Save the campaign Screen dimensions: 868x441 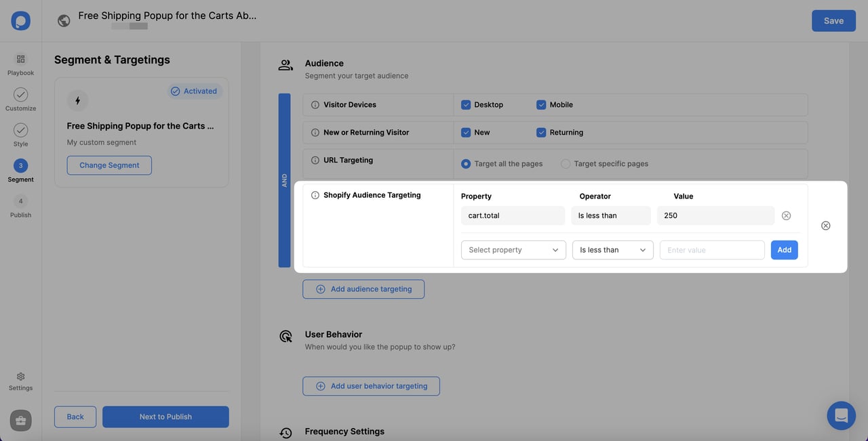[833, 20]
